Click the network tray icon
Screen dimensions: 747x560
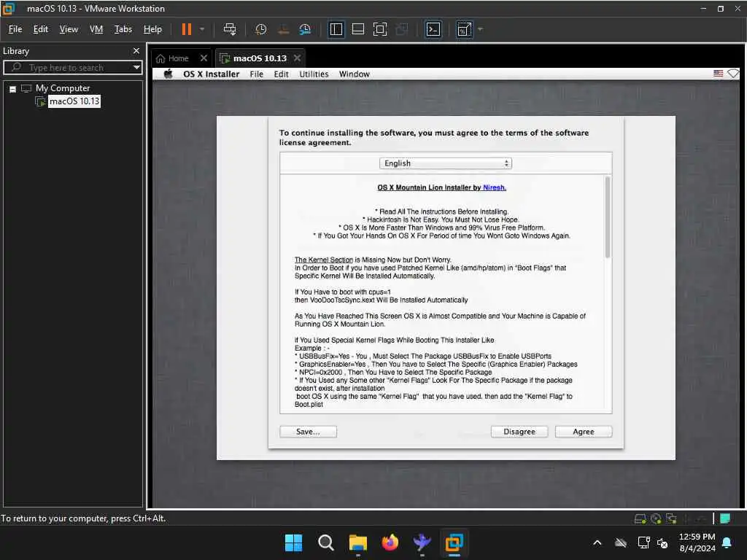[x=643, y=542]
